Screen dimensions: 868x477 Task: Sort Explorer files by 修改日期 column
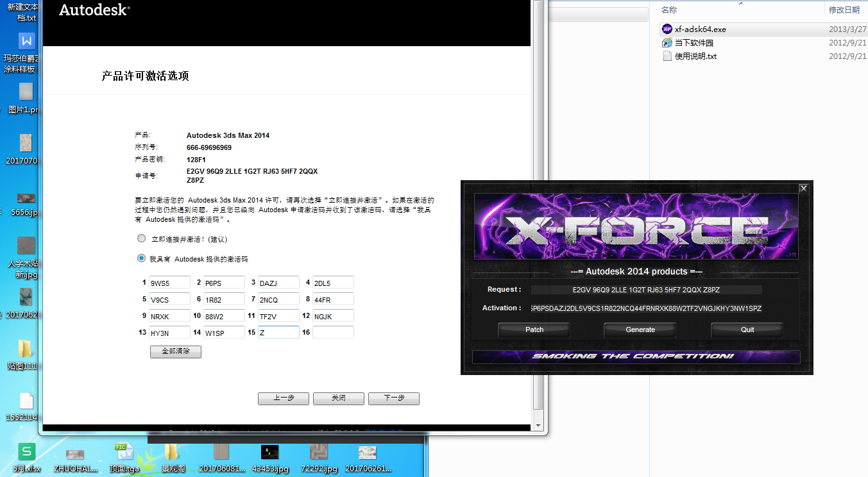pos(844,10)
